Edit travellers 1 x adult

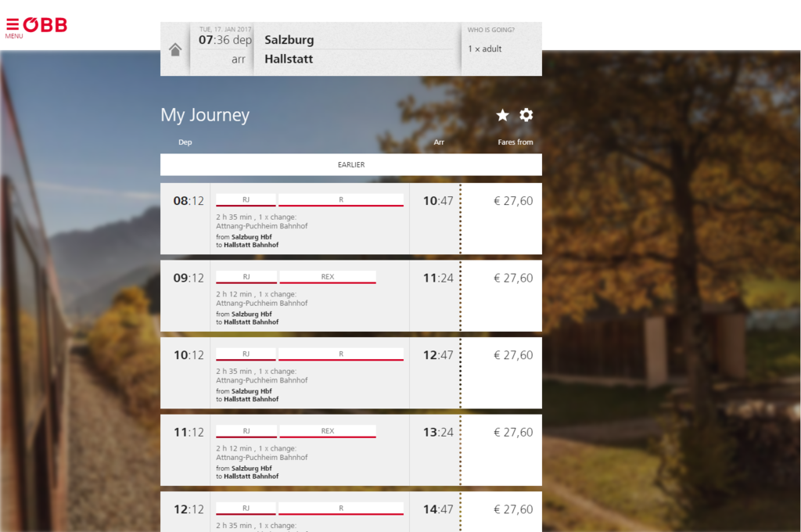click(485, 49)
